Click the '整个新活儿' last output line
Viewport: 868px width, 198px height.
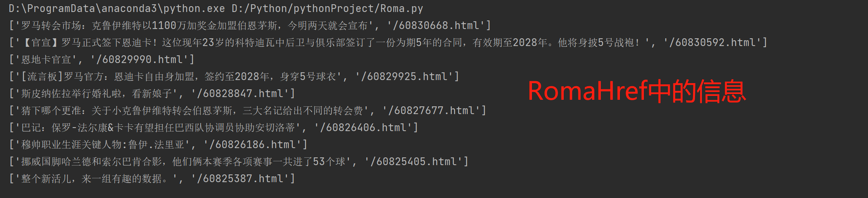pyautogui.click(x=152, y=179)
